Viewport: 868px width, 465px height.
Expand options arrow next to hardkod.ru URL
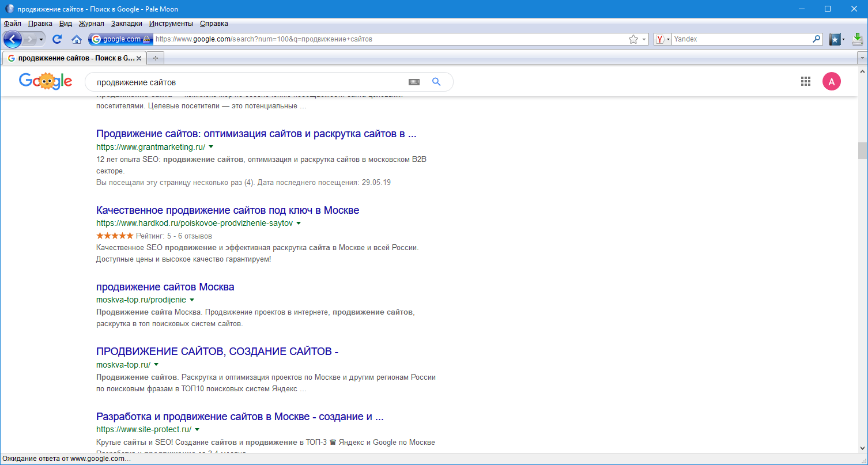(x=299, y=223)
